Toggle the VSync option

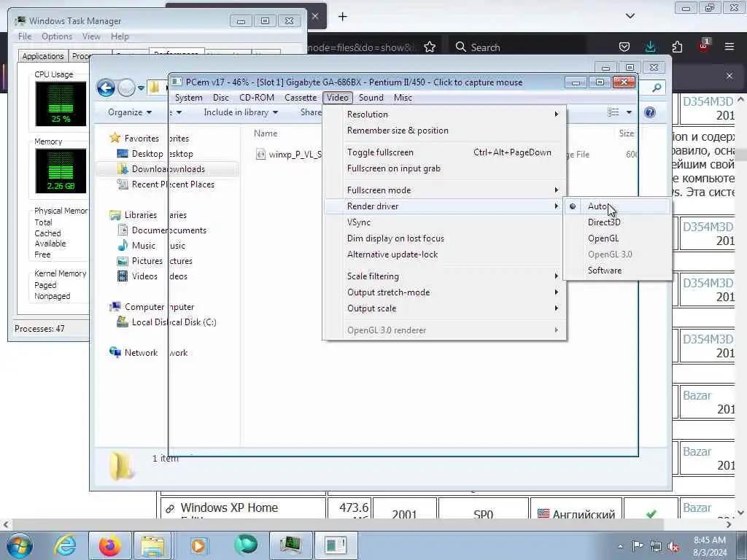click(x=444, y=222)
